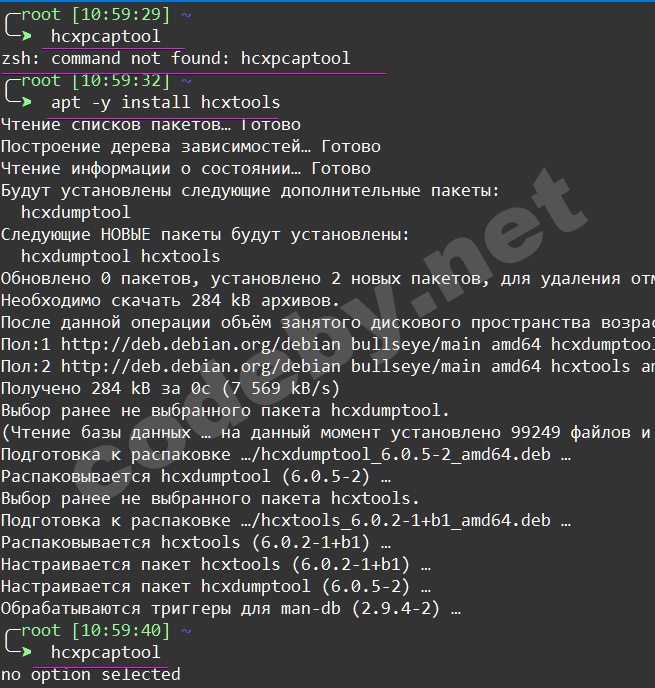Click the man-db triggers processing line
The image size is (655, 688).
230,608
